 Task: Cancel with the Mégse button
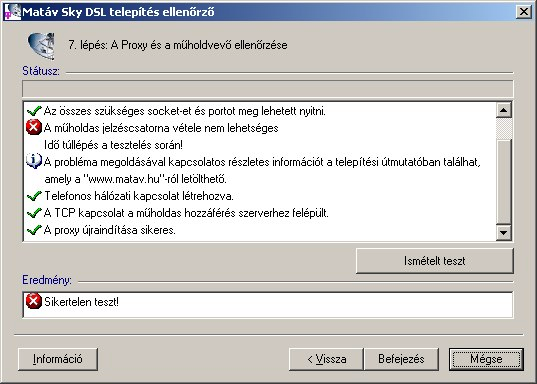[x=486, y=359]
